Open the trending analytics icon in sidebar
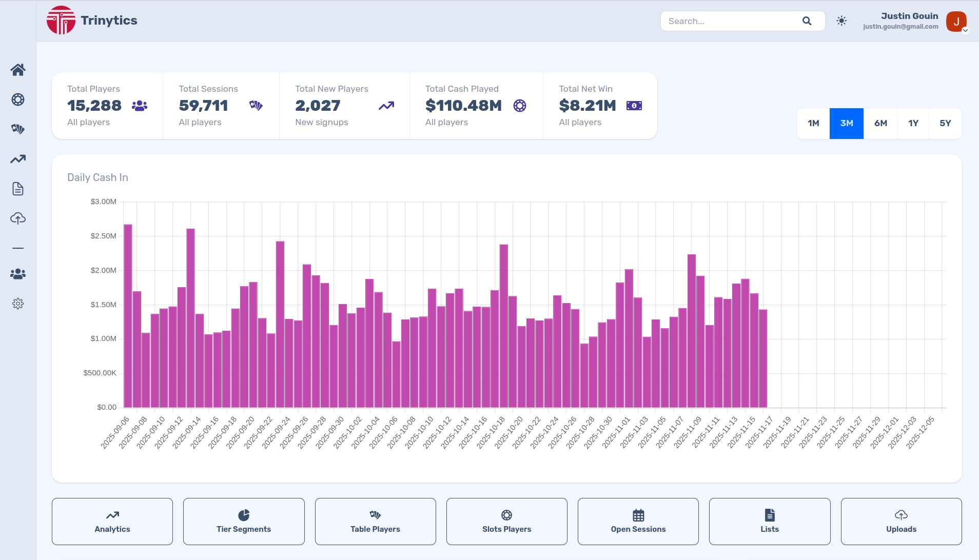Image resolution: width=979 pixels, height=560 pixels. point(18,159)
